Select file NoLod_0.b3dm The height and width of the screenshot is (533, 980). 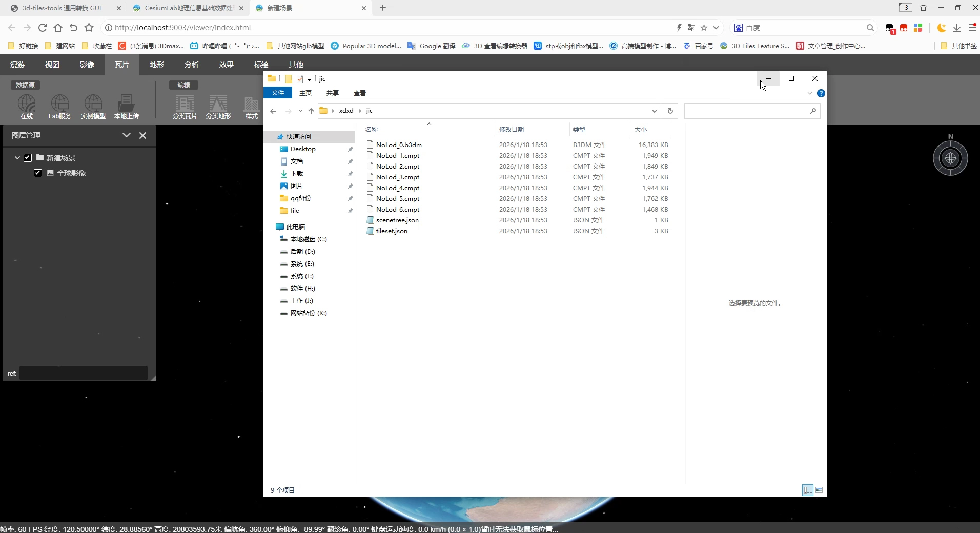coord(399,145)
